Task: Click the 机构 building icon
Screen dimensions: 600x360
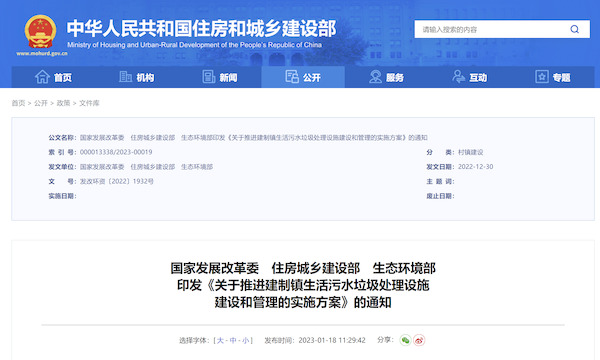Action: click(125, 77)
